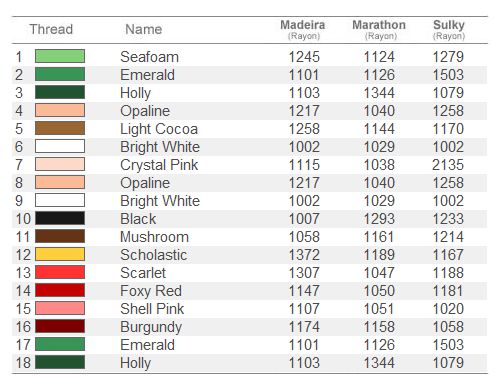Select the Mushroom brown swatch
This screenshot has height=384, width=500.
[60, 236]
